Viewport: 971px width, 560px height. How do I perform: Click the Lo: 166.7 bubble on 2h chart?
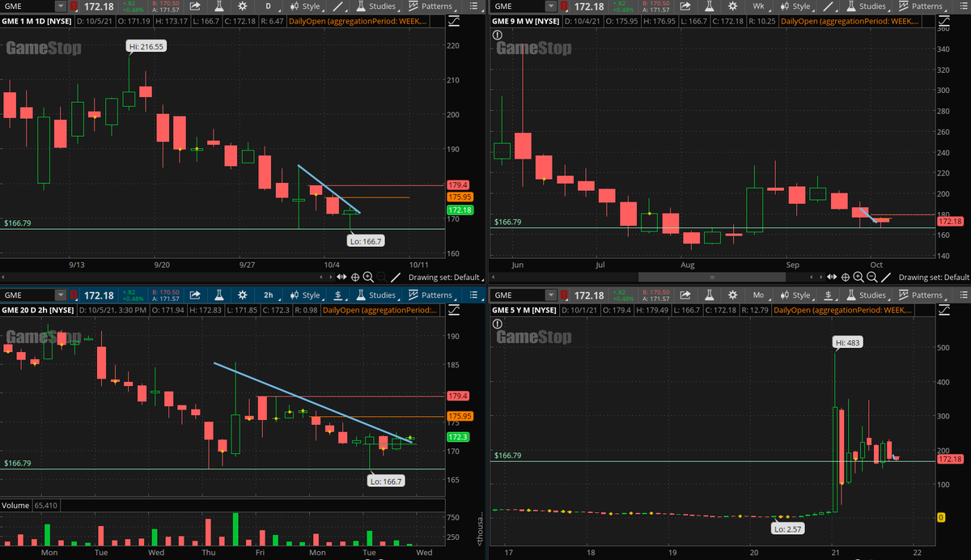(x=384, y=481)
